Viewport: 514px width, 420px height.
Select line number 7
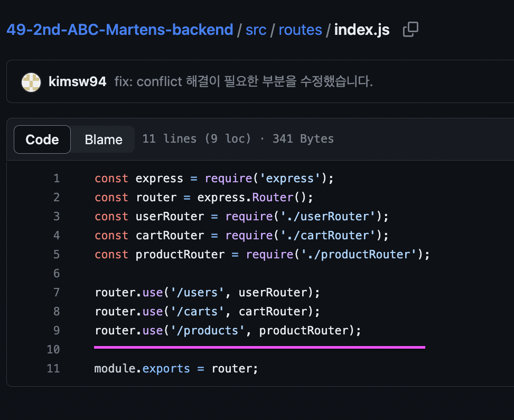pyautogui.click(x=57, y=293)
